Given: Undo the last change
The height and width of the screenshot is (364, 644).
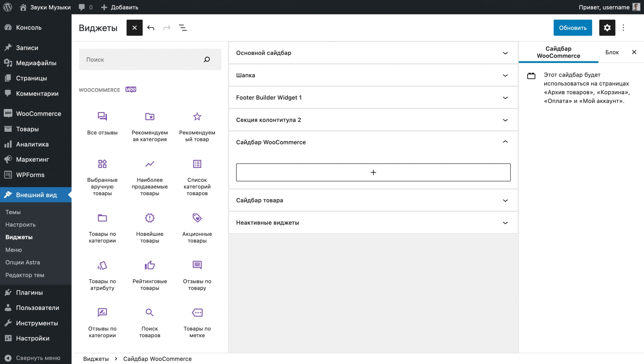Looking at the screenshot, I should tap(151, 28).
